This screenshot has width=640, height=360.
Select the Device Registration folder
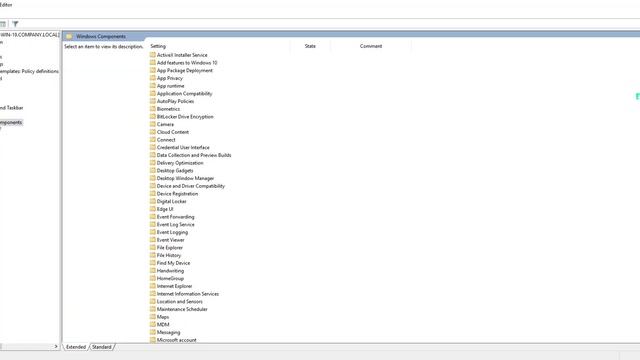[x=174, y=194]
